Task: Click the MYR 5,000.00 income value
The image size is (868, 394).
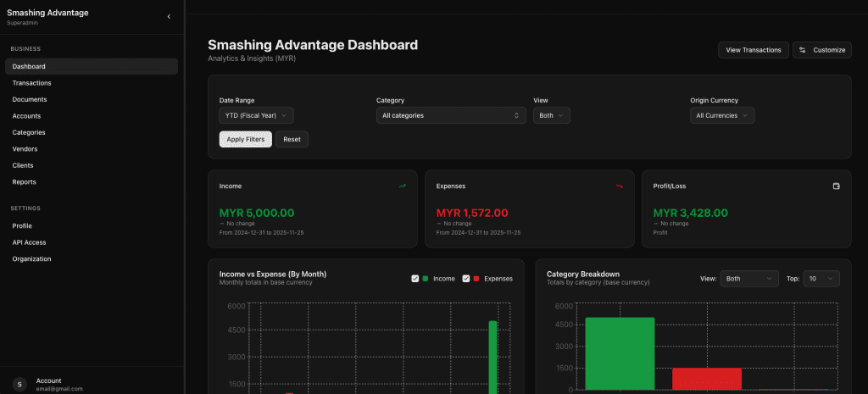Action: click(x=257, y=213)
